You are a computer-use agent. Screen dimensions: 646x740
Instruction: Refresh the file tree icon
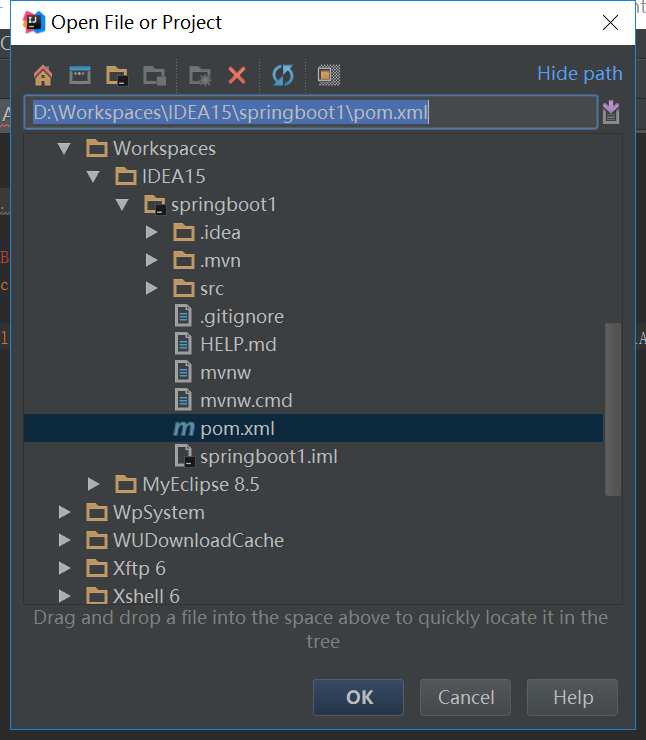pos(283,75)
